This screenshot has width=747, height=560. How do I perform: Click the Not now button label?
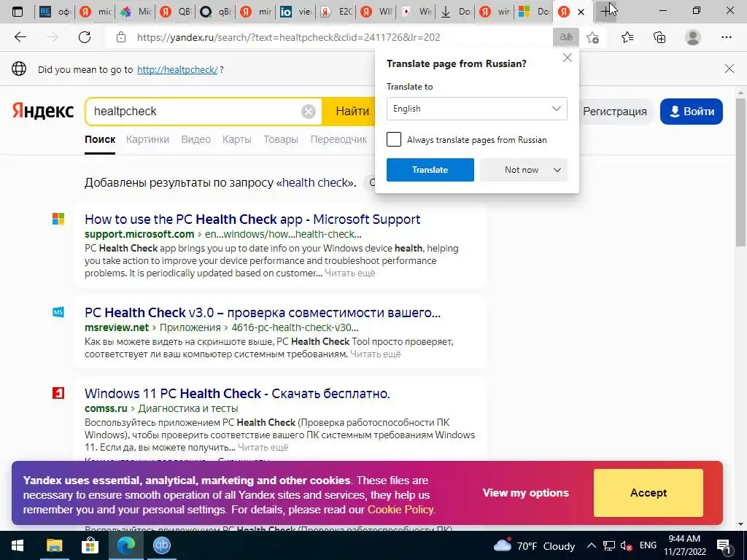[521, 170]
